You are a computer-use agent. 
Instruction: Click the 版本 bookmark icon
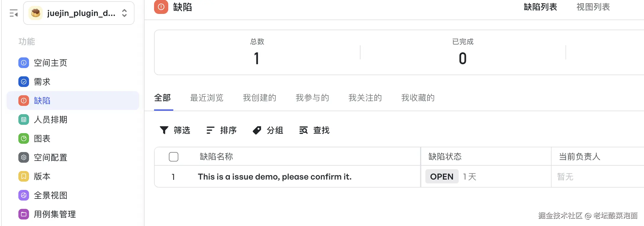point(24,176)
